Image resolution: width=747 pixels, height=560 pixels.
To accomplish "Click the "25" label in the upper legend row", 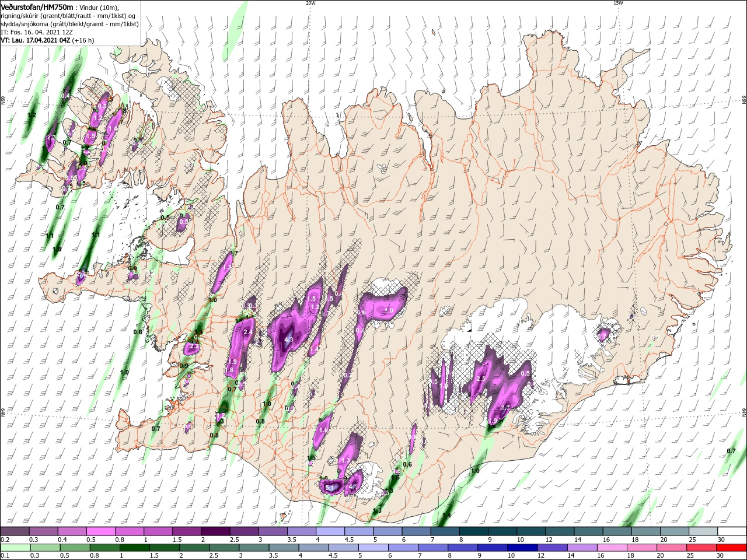I will (692, 540).
